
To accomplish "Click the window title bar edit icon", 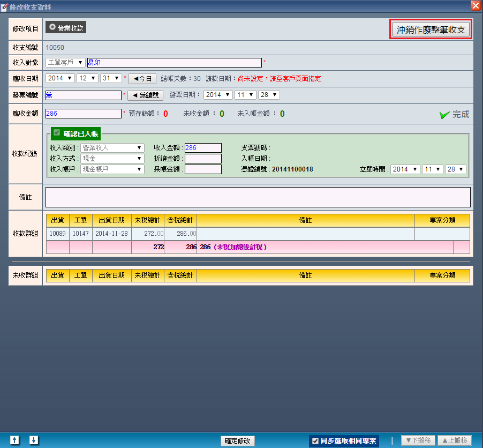I will point(5,6).
